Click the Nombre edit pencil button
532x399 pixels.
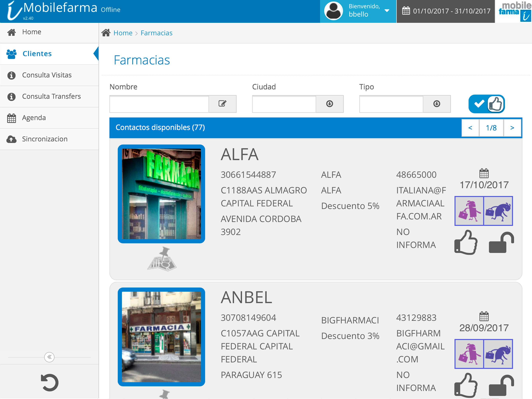tap(222, 104)
